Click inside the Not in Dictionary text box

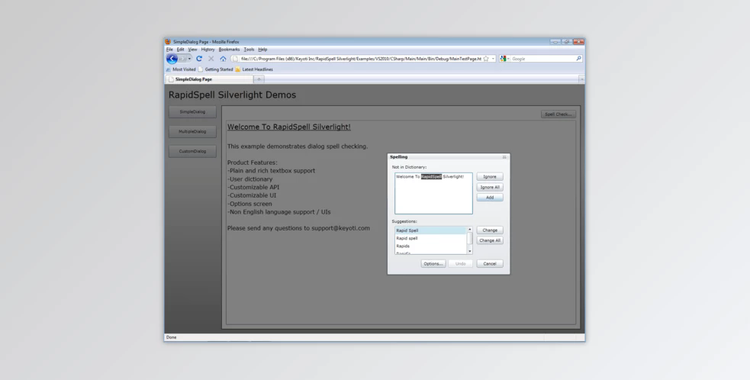(x=433, y=193)
